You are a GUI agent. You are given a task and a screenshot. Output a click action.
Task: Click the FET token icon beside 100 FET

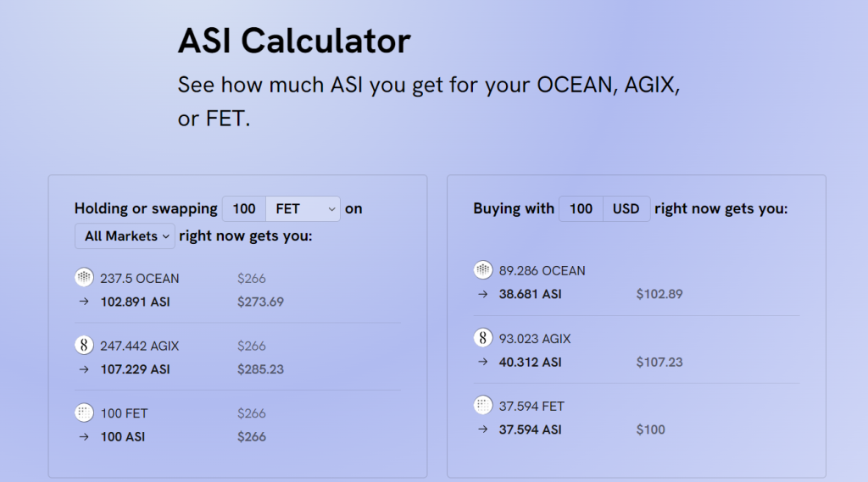pyautogui.click(x=84, y=413)
